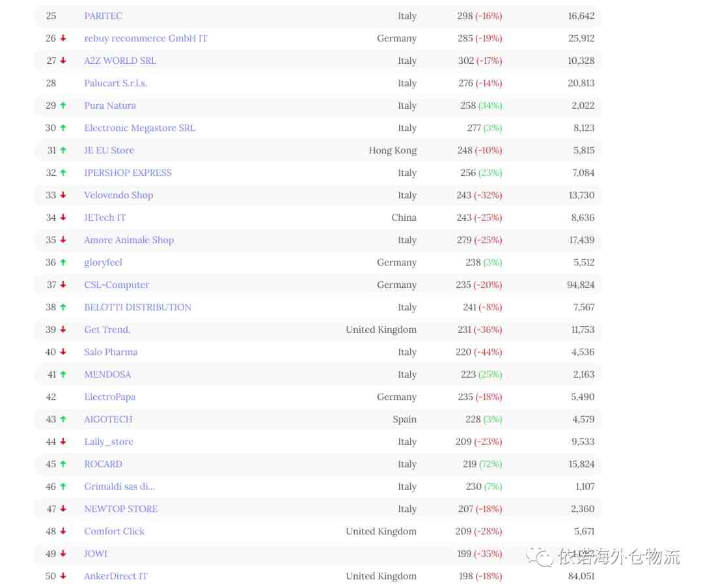Viewport: 703px width, 588px height.
Task: Click the "Spain" country cell
Action: tap(404, 420)
